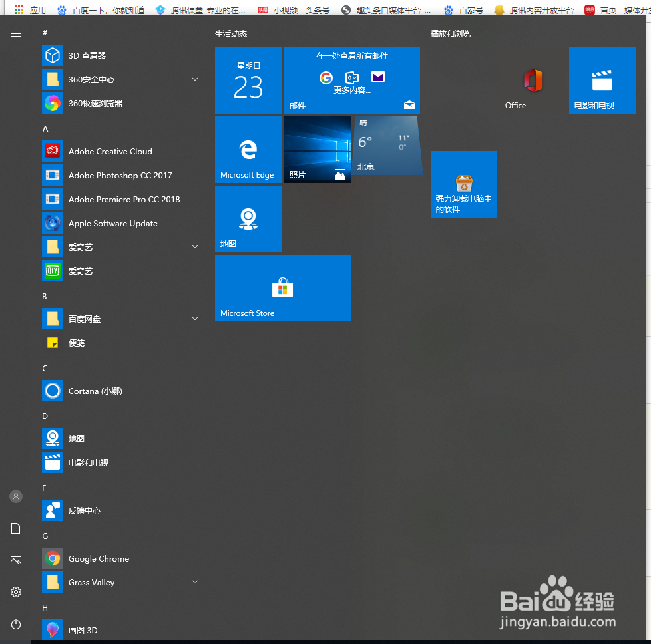Open the Office tile

[x=533, y=80]
